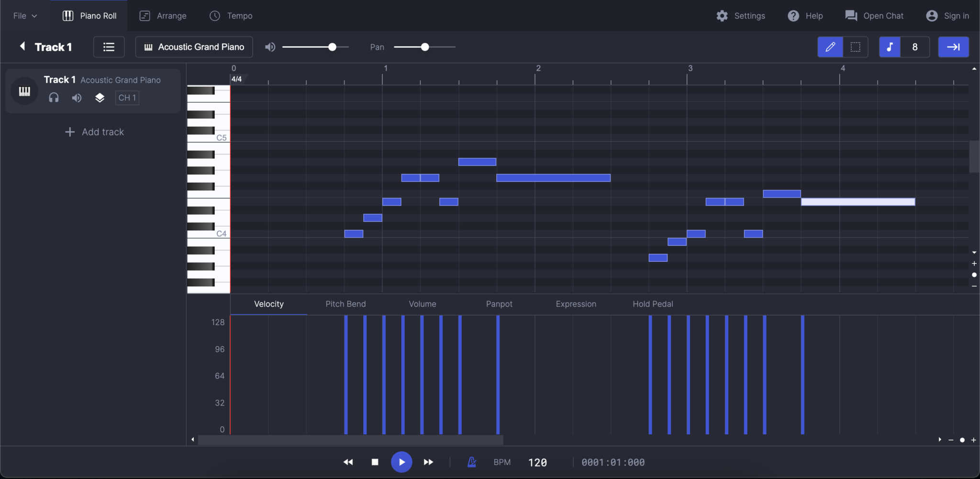Click the quantize note icon
The height and width of the screenshot is (479, 980).
pos(890,47)
